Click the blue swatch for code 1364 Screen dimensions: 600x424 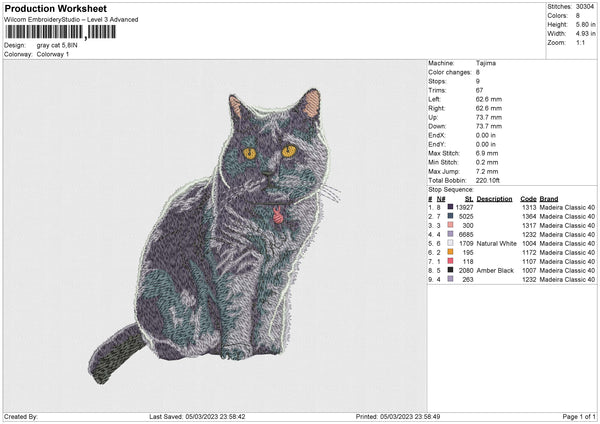coord(450,216)
